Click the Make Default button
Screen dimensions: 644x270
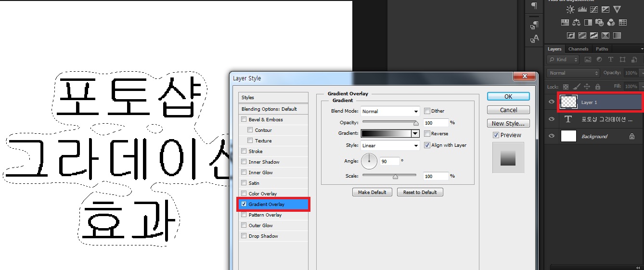coord(372,192)
